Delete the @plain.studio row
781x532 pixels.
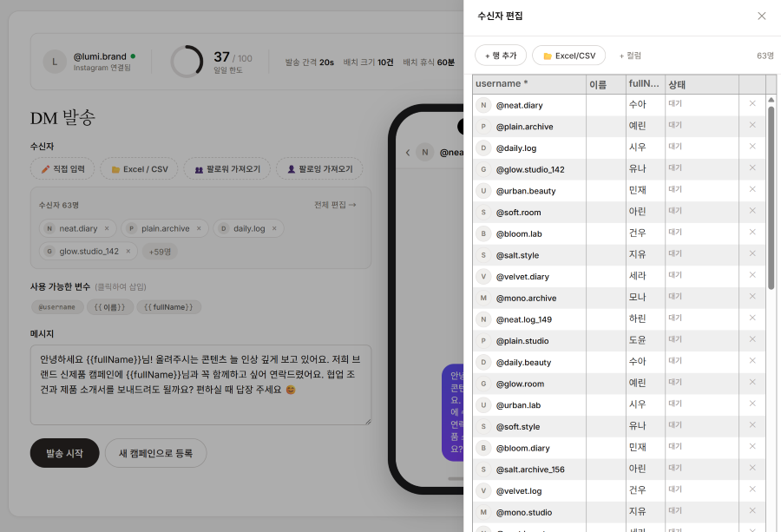[x=752, y=339]
